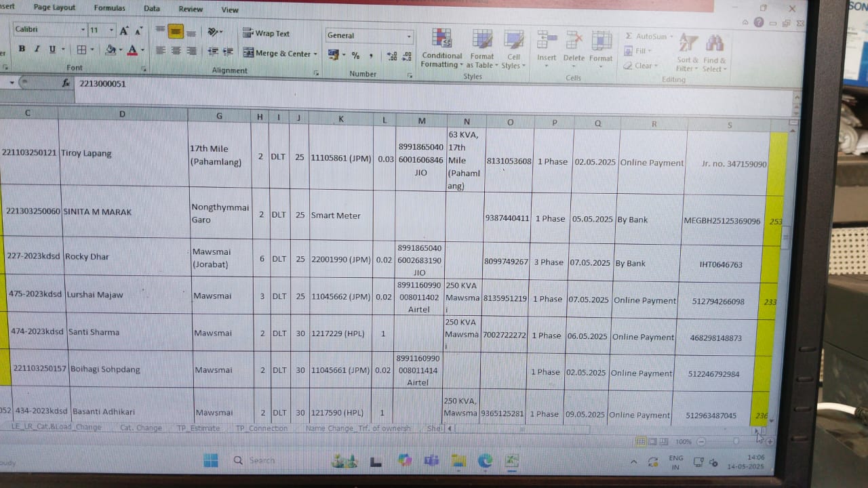
Task: Apply red font color button
Action: pyautogui.click(x=132, y=50)
